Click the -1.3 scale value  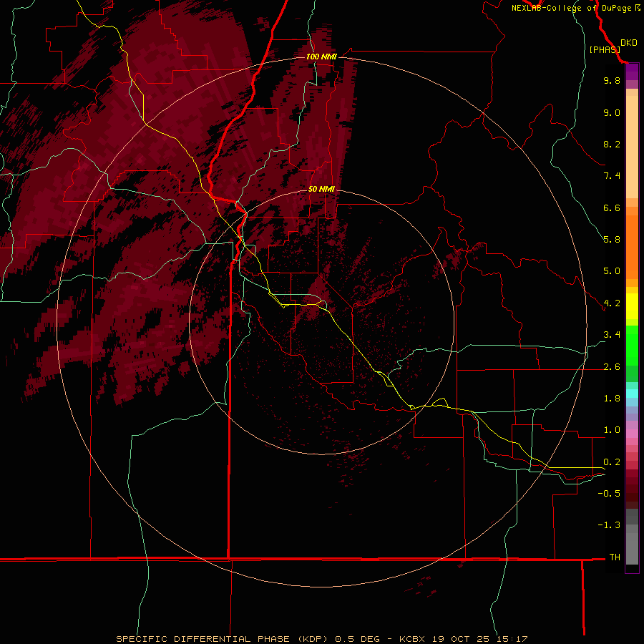pos(609,525)
